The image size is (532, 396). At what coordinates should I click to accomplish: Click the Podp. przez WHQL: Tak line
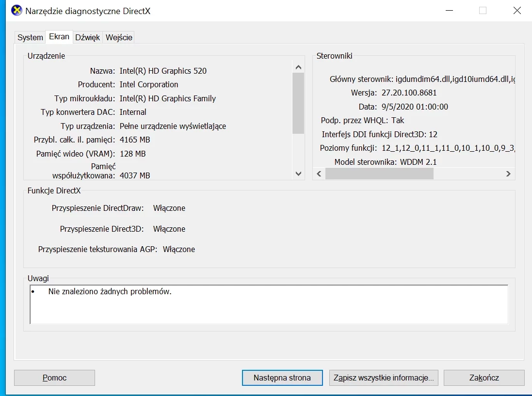pos(362,120)
